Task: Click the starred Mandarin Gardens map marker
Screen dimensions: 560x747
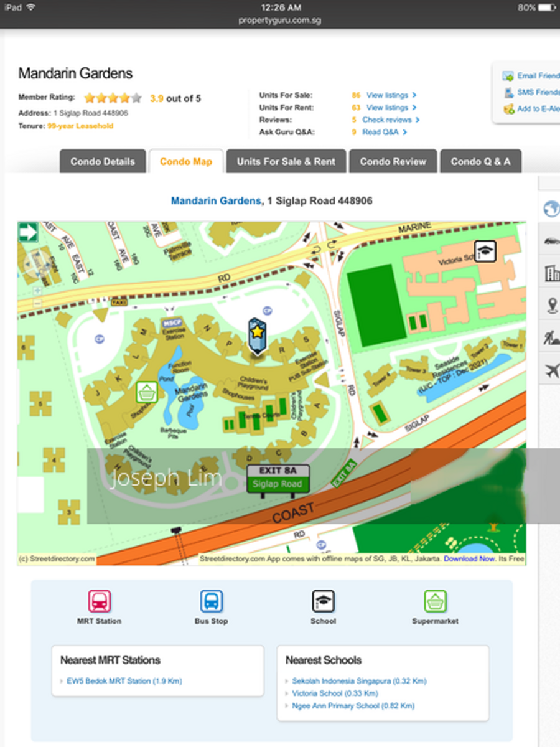Action: [x=256, y=336]
